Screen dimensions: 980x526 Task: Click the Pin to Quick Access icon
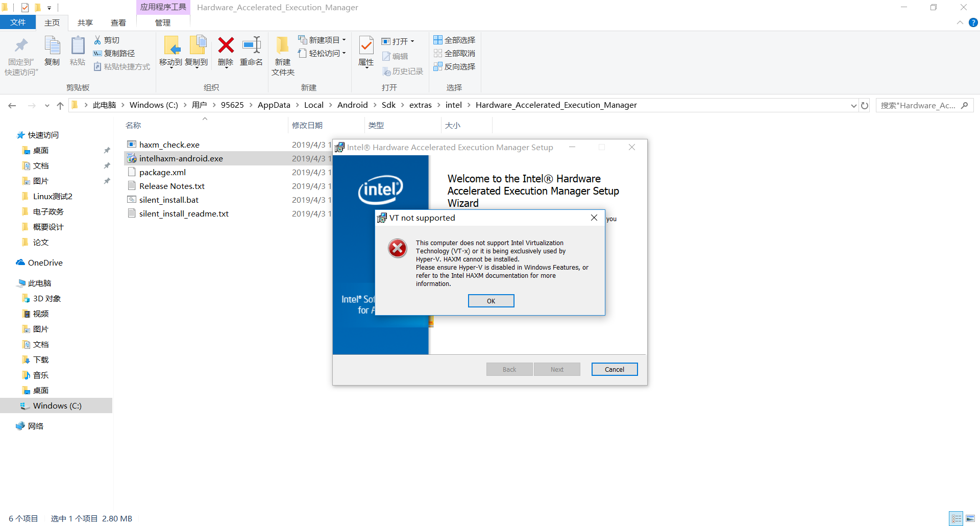tap(21, 45)
